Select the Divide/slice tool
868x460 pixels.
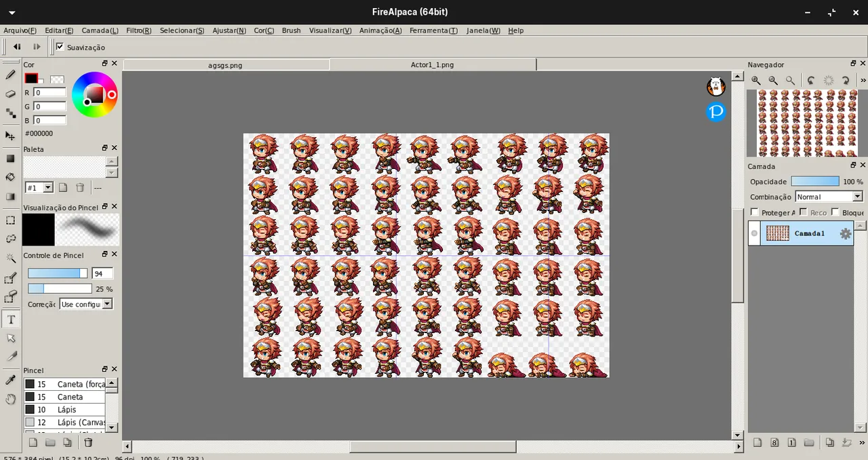point(10,356)
